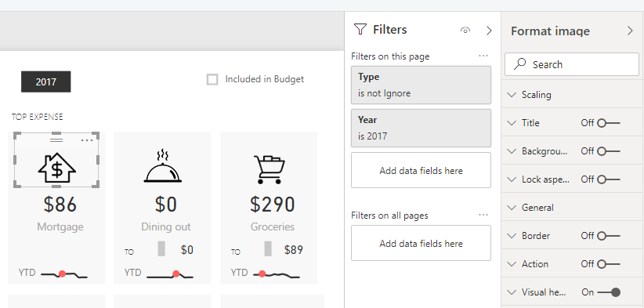Viewport: 644px width, 308px height.
Task: Open more options for Filters on all pages
Action: (x=483, y=215)
